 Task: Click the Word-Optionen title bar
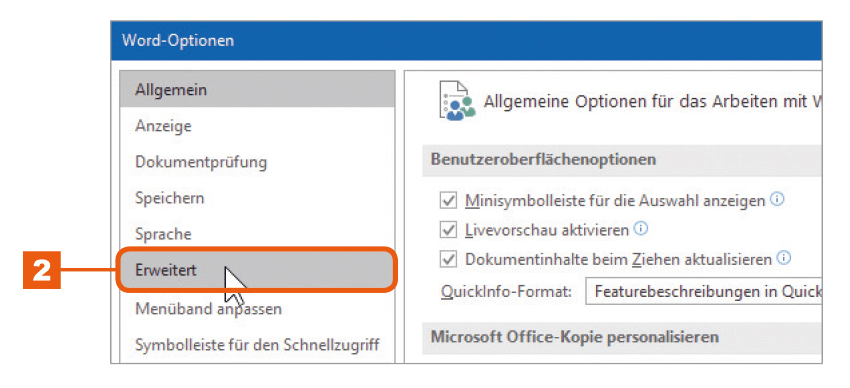pos(466,41)
